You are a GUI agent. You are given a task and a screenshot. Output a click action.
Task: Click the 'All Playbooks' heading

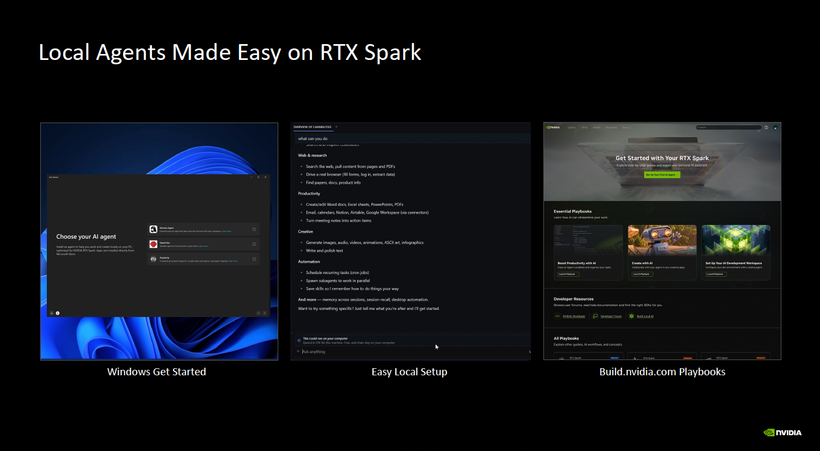pyautogui.click(x=566, y=339)
